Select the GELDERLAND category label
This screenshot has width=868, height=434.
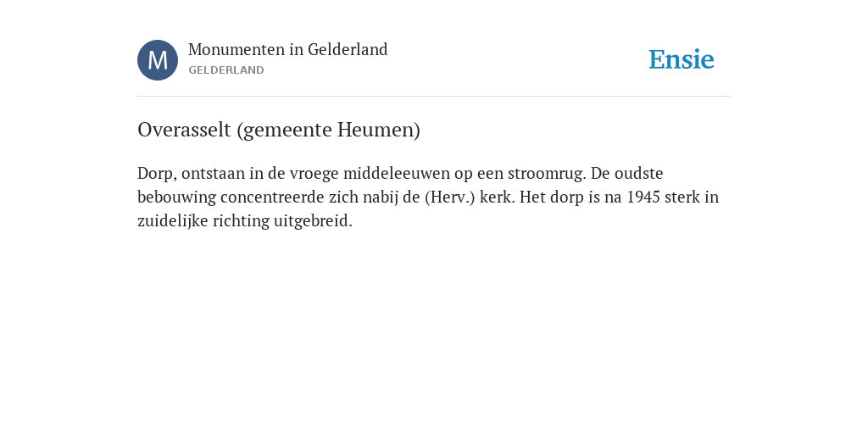click(x=225, y=70)
